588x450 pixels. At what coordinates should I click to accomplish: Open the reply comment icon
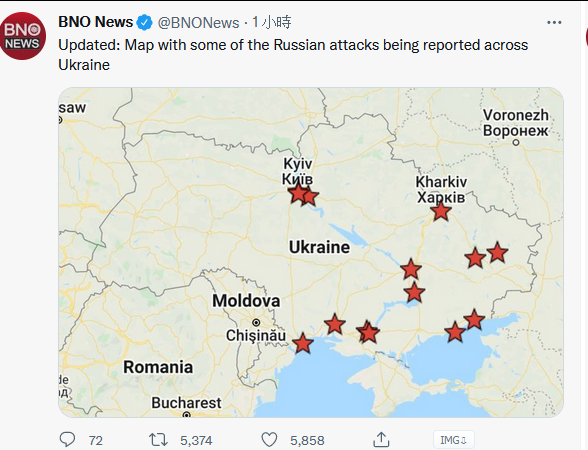[68, 439]
